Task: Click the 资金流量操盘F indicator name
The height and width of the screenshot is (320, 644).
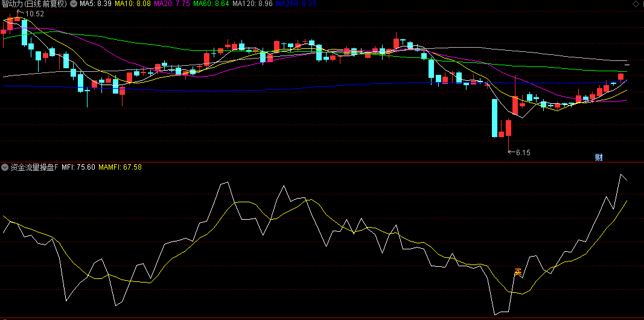Action: click(34, 167)
